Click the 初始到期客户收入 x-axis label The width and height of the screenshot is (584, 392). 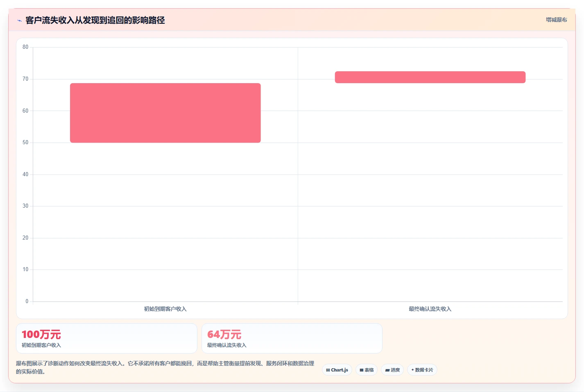tap(165, 309)
